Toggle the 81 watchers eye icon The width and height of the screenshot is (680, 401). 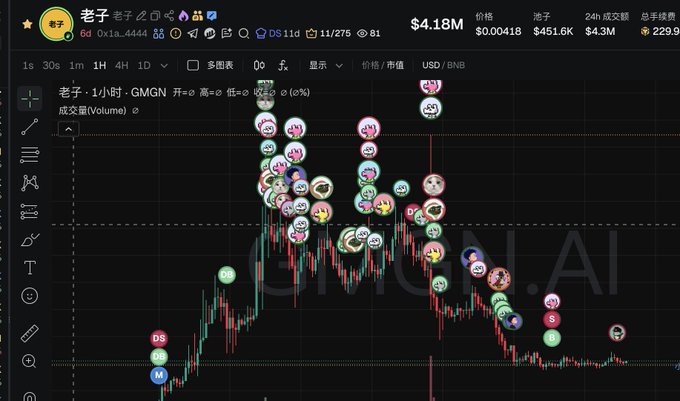point(362,33)
